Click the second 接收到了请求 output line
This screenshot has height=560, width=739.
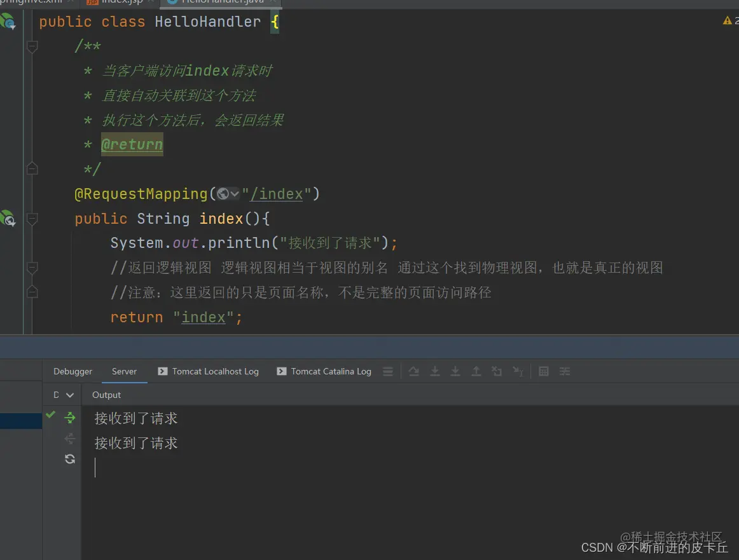coord(135,443)
